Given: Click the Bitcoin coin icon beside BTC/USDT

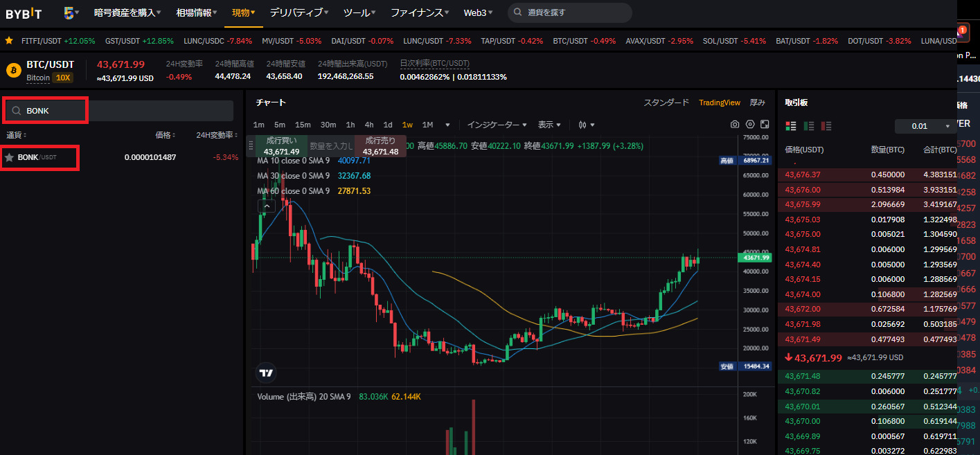Looking at the screenshot, I should pos(13,70).
